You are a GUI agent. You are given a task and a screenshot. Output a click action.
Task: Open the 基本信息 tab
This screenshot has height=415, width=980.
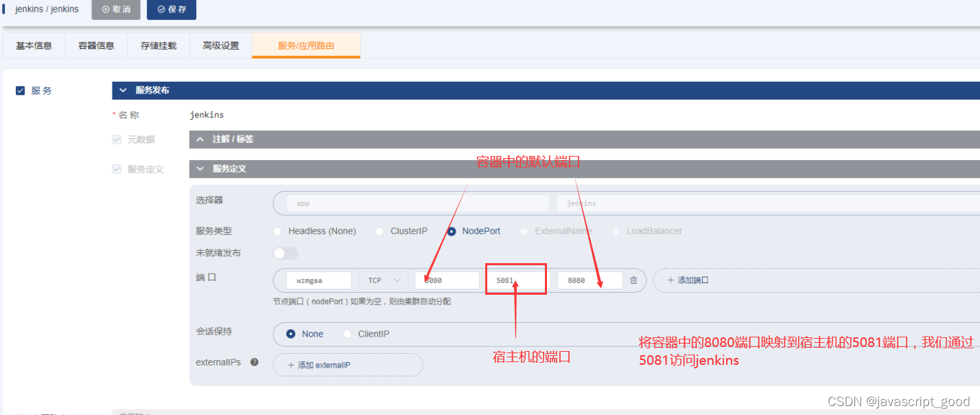coord(34,45)
